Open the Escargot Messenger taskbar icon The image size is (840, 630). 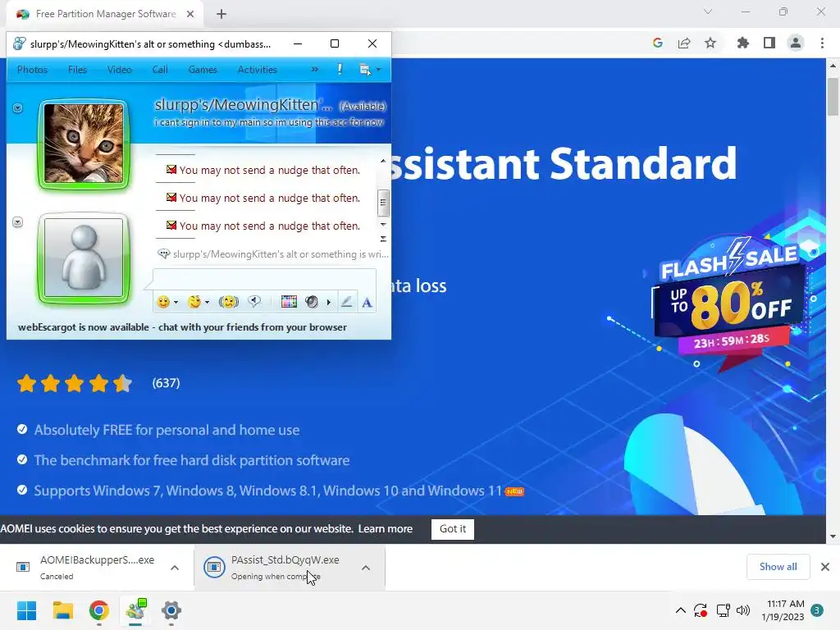(135, 610)
